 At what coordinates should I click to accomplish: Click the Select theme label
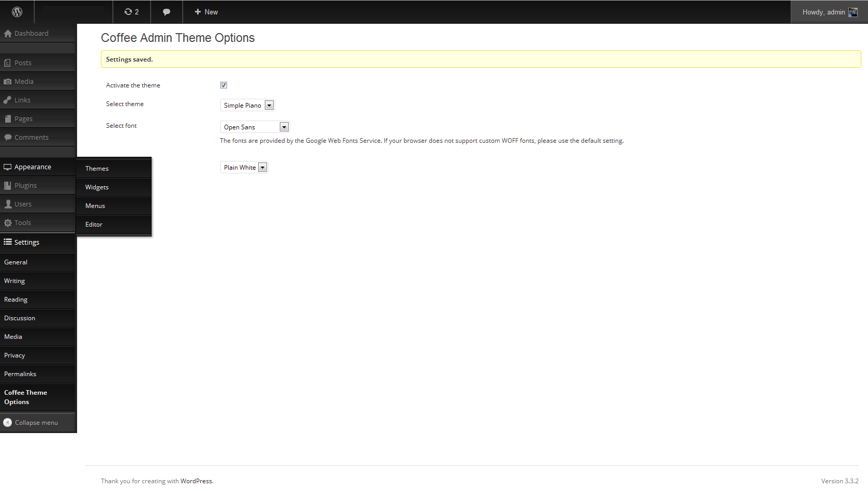[x=125, y=104]
